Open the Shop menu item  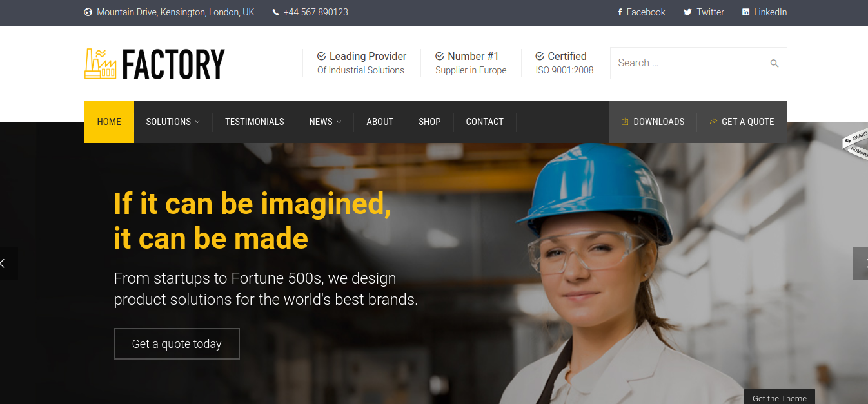(x=429, y=122)
